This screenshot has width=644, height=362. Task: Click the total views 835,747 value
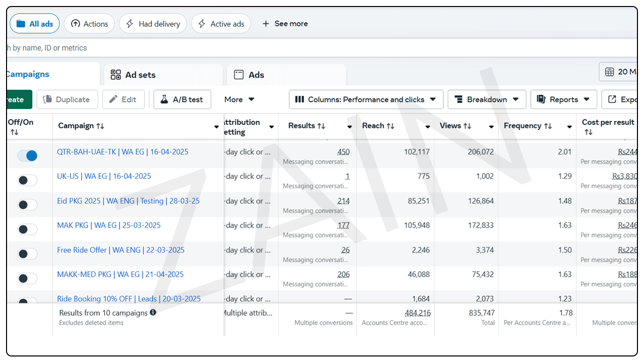[x=481, y=313]
